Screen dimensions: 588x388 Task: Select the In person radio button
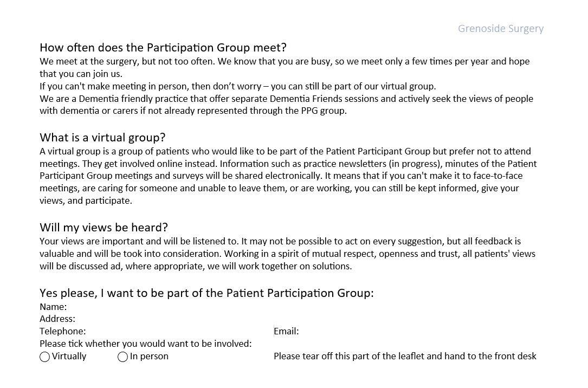tap(122, 357)
